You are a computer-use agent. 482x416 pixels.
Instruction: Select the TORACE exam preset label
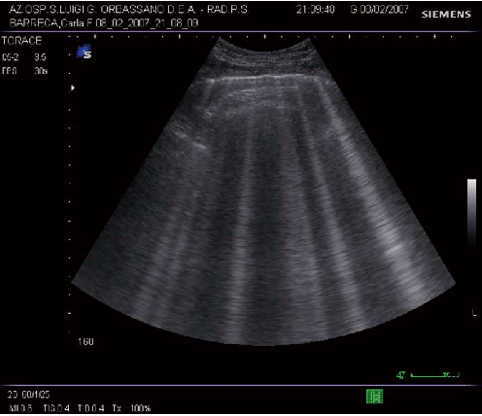22,41
